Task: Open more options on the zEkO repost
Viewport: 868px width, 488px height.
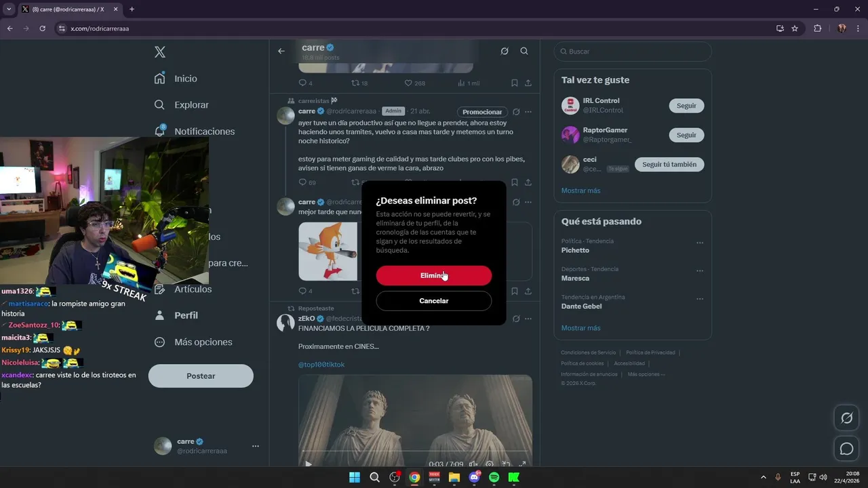Action: (528, 319)
